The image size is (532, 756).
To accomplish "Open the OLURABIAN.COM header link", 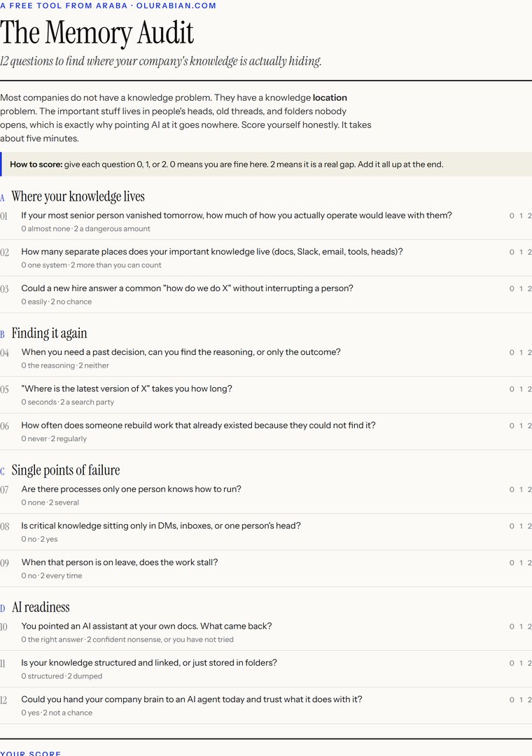I will coord(176,6).
